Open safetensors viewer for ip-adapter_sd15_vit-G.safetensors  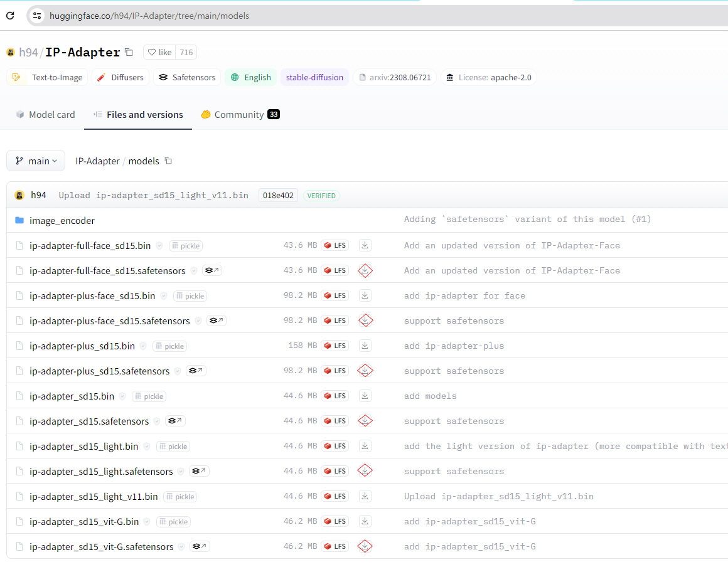click(x=200, y=546)
